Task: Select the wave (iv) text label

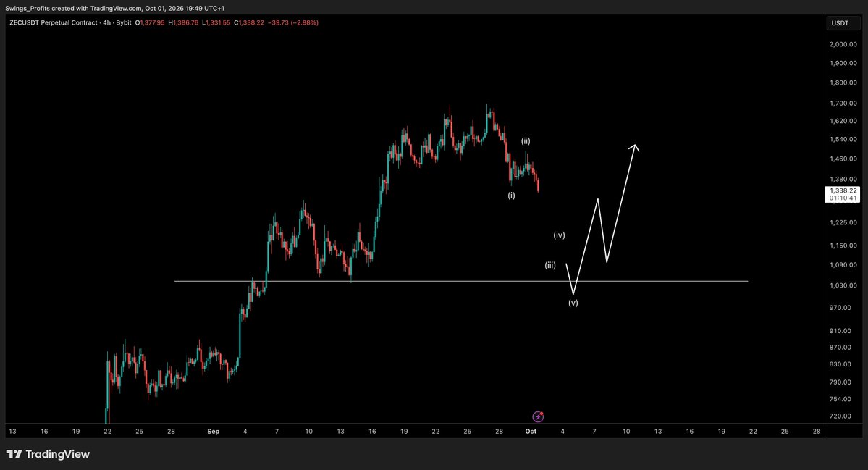Action: tap(559, 235)
